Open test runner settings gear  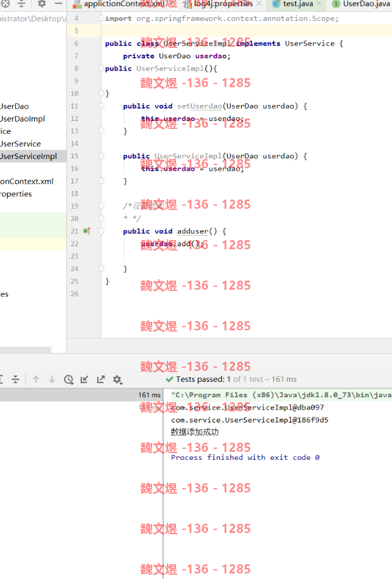pos(117,379)
